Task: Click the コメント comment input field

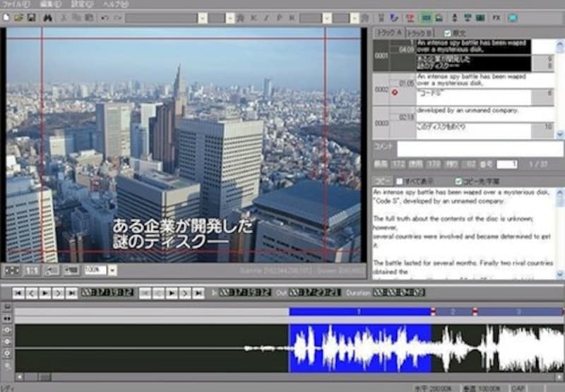Action: tap(480, 148)
